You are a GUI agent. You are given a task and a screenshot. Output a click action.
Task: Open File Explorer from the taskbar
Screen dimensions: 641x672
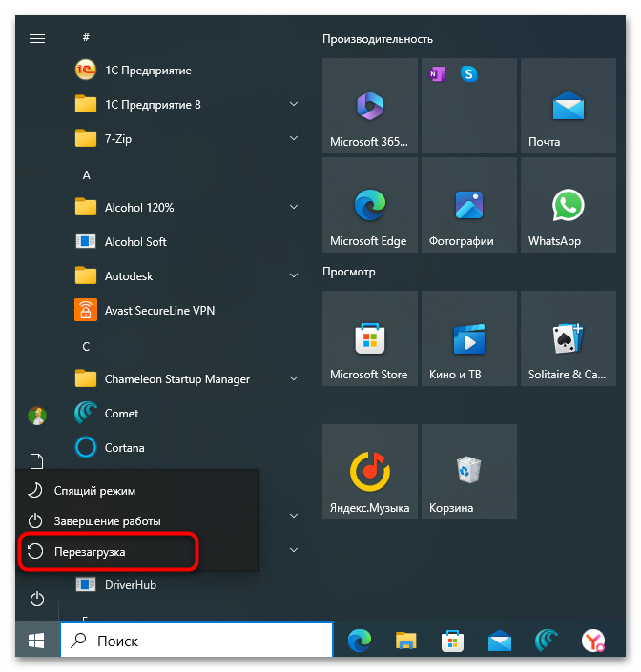(x=405, y=641)
